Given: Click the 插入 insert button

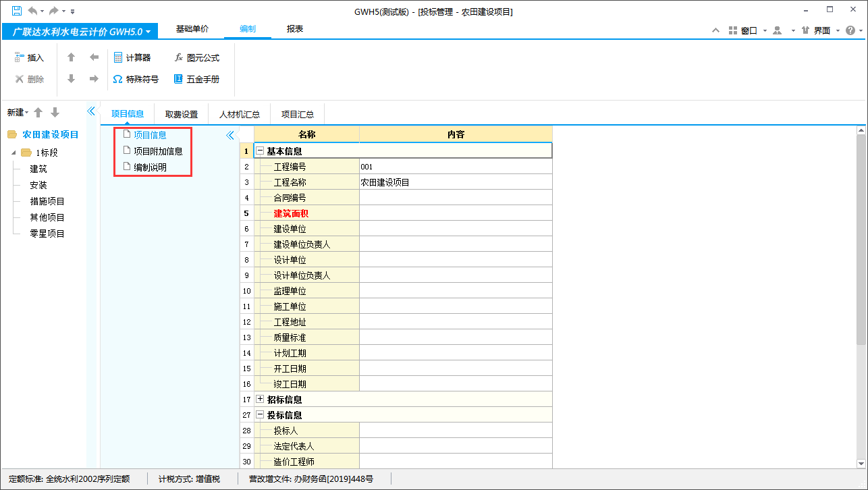Looking at the screenshot, I should coord(29,58).
